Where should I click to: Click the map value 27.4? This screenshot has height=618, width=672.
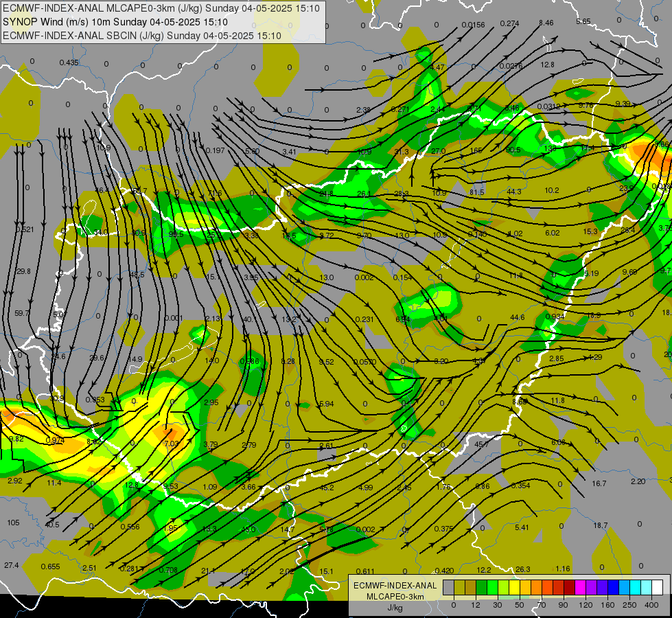pos(12,565)
